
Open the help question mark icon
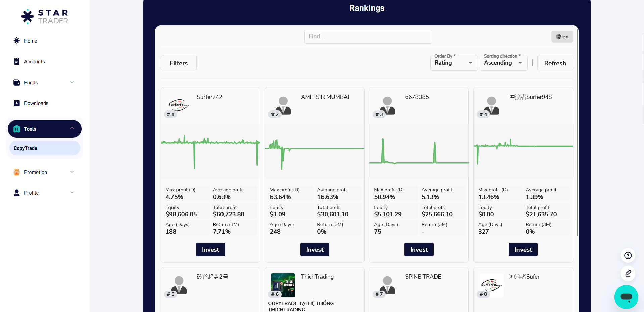click(x=628, y=256)
